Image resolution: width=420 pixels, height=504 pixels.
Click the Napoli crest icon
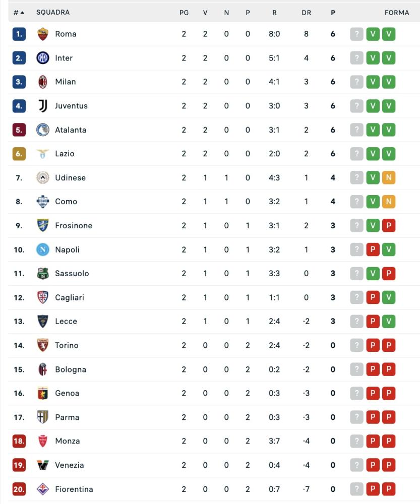[x=43, y=249]
